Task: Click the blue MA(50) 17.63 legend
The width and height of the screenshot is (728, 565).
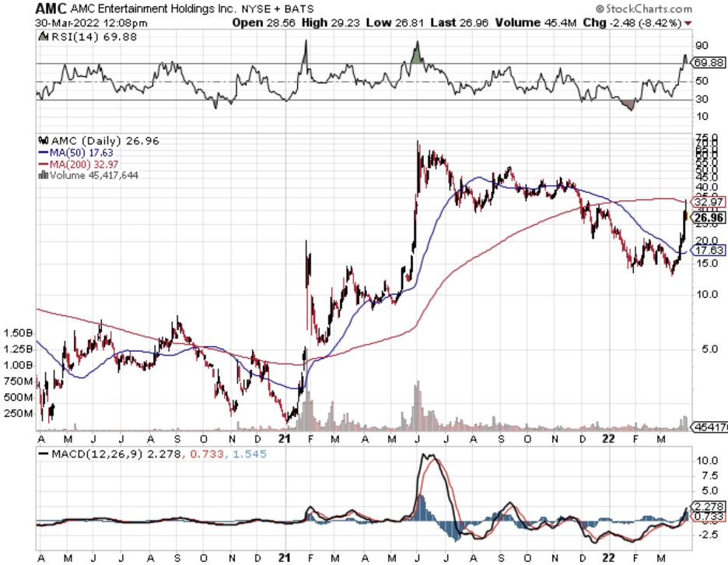Action: [x=75, y=153]
